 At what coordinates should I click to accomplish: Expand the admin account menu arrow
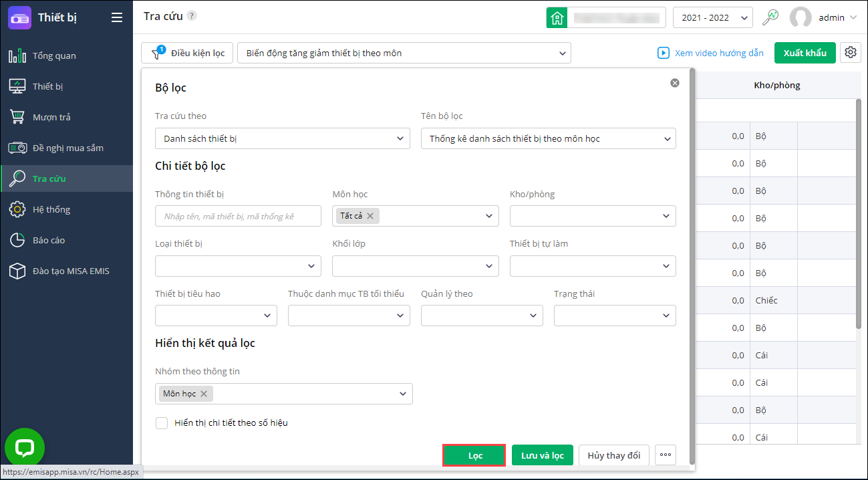pyautogui.click(x=853, y=18)
